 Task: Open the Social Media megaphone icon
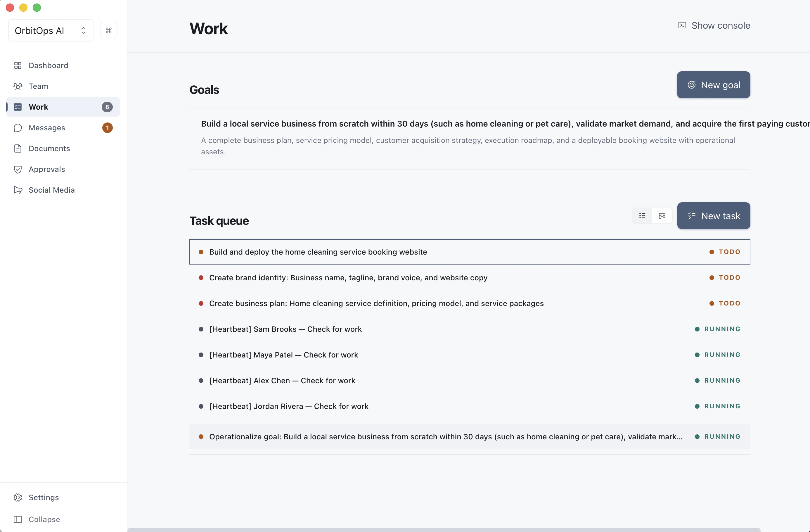[18, 190]
